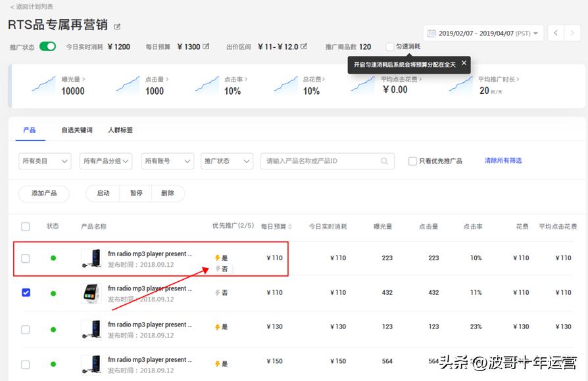The height and width of the screenshot is (381, 588).
Task: Click the calendar icon in the date range picker
Action: (432, 33)
